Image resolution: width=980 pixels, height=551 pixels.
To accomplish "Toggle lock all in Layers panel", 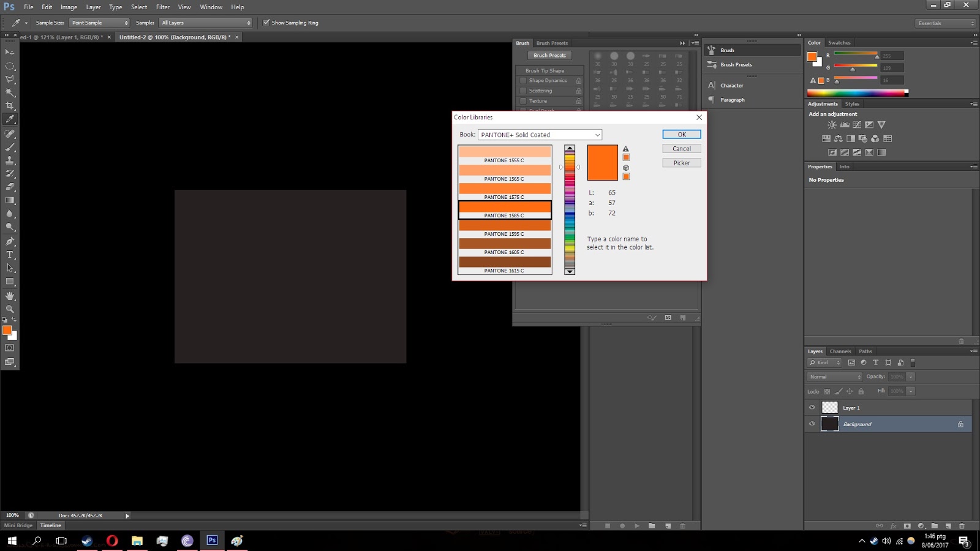I will tap(861, 392).
